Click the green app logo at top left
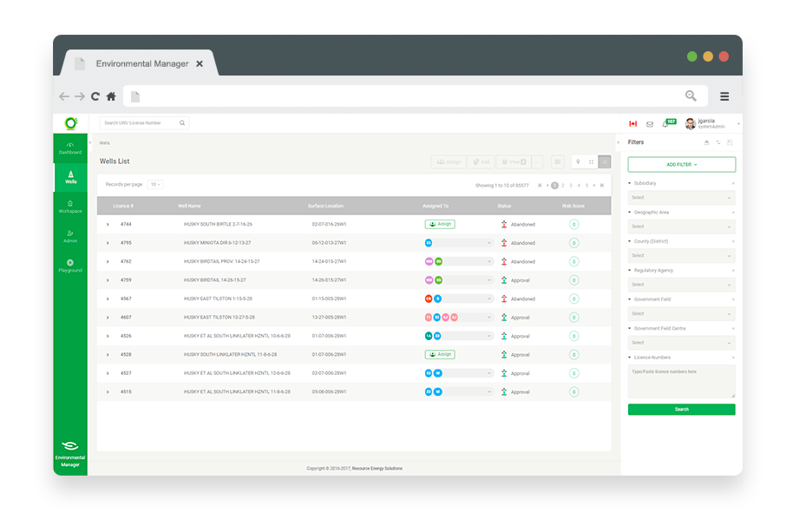The height and width of the screenshot is (532, 793). coord(71,123)
